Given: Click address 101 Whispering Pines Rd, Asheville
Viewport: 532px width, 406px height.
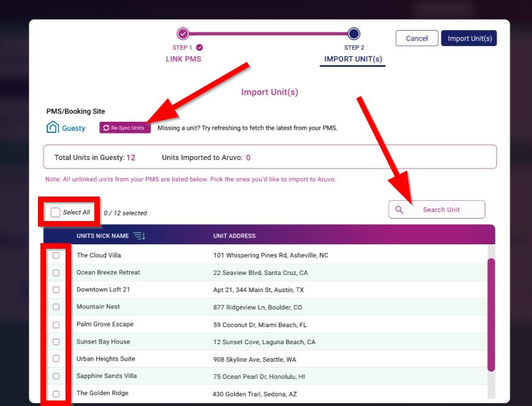Looking at the screenshot, I should tap(271, 255).
